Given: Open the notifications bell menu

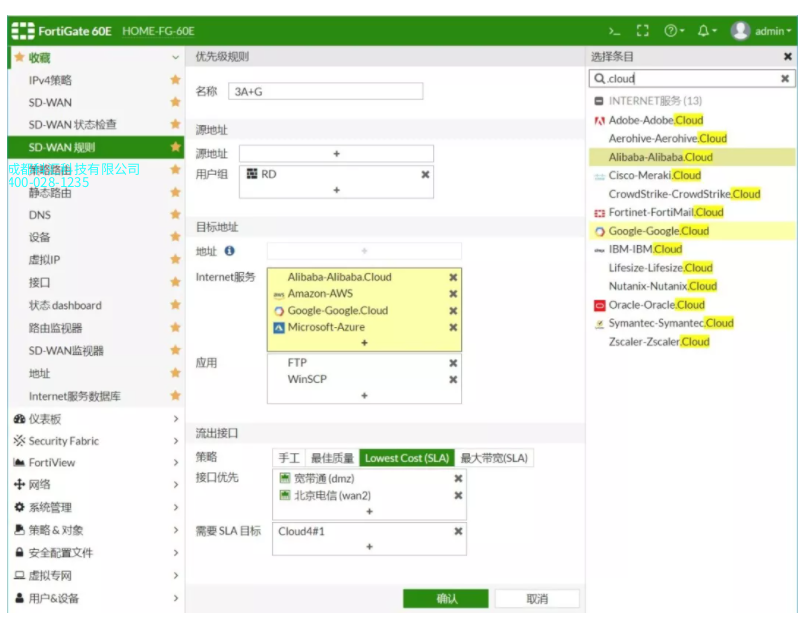Looking at the screenshot, I should 707,31.
